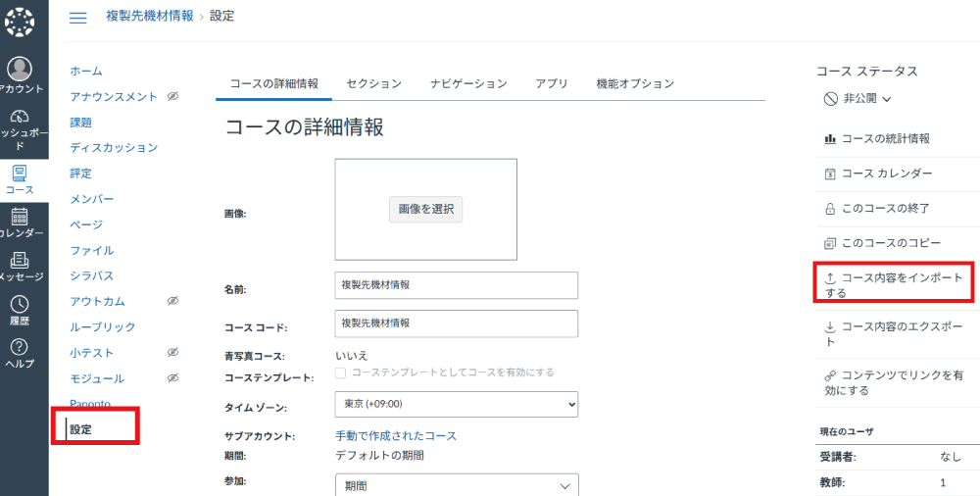Click コース内容をインポートする link
The width and height of the screenshot is (980, 496).
894,285
